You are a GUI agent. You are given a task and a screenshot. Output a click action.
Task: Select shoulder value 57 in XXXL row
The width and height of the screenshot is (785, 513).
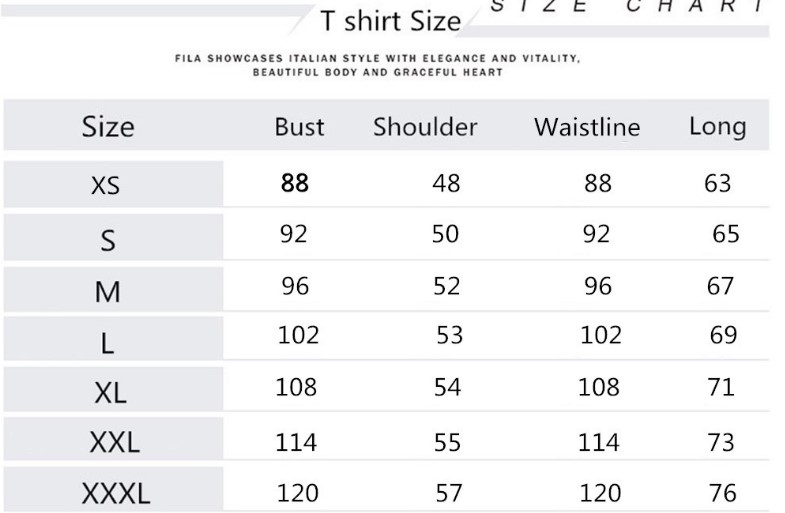449,493
